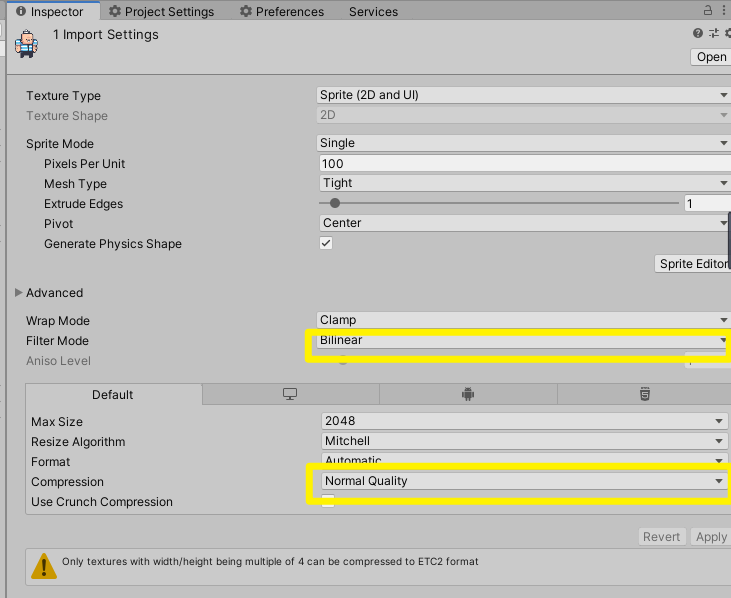Click the Project Settings gear icon
The height and width of the screenshot is (598, 731).
click(x=115, y=12)
